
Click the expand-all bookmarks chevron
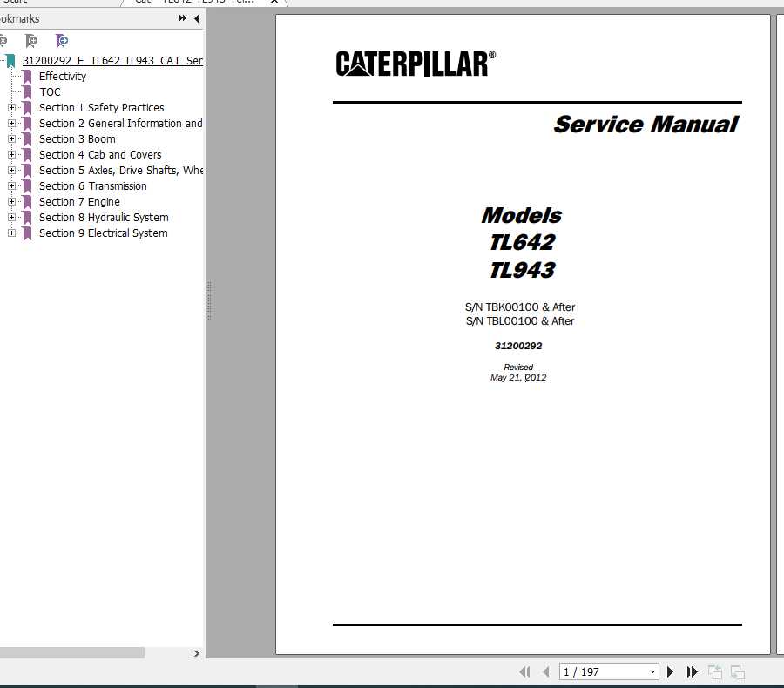(181, 18)
